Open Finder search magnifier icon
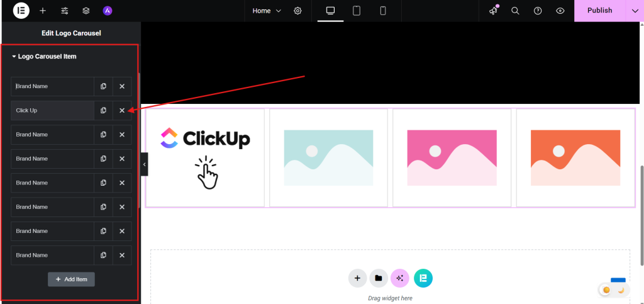 515,11
